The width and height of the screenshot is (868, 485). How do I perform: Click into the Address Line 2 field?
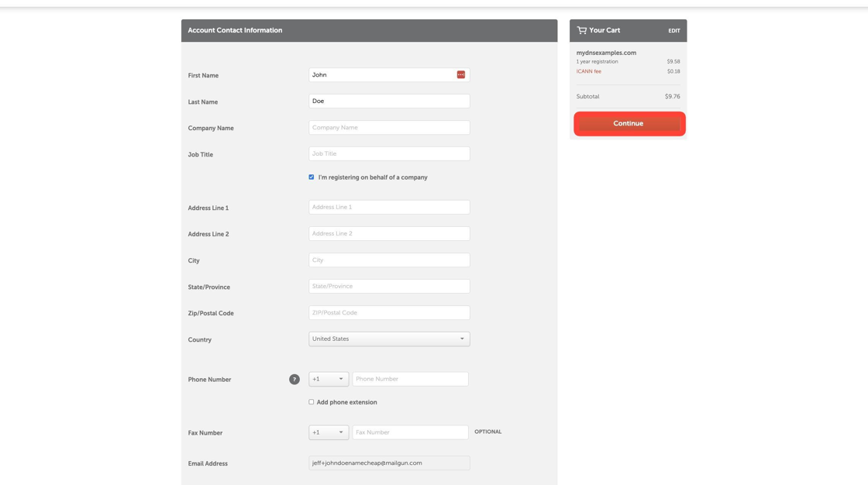(x=389, y=234)
